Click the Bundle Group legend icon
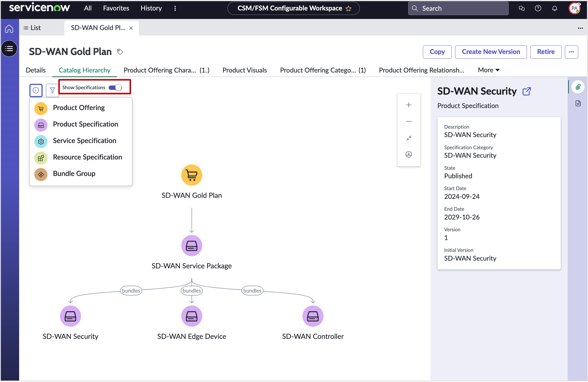Screen dimensions: 588x382 (x=41, y=174)
